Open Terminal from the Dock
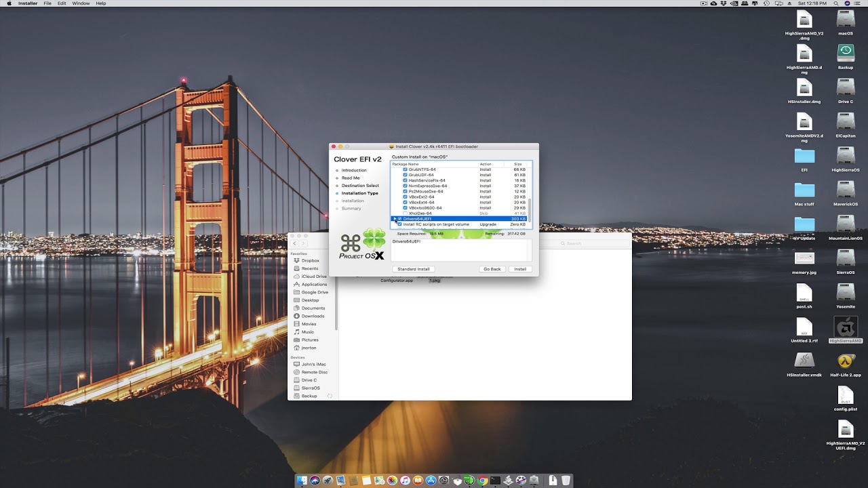 pos(495,481)
